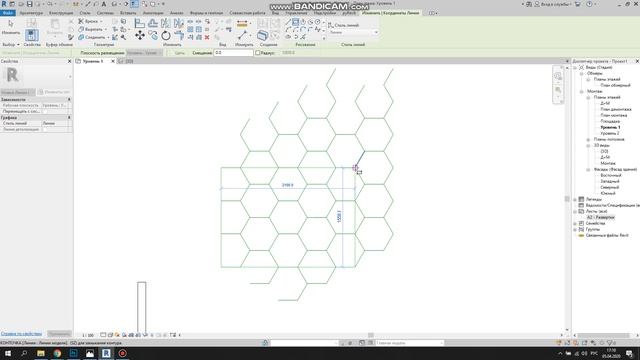The width and height of the screenshot is (640, 360).
Task: Collapse the Graphics section in Properties
Action: pos(69,118)
